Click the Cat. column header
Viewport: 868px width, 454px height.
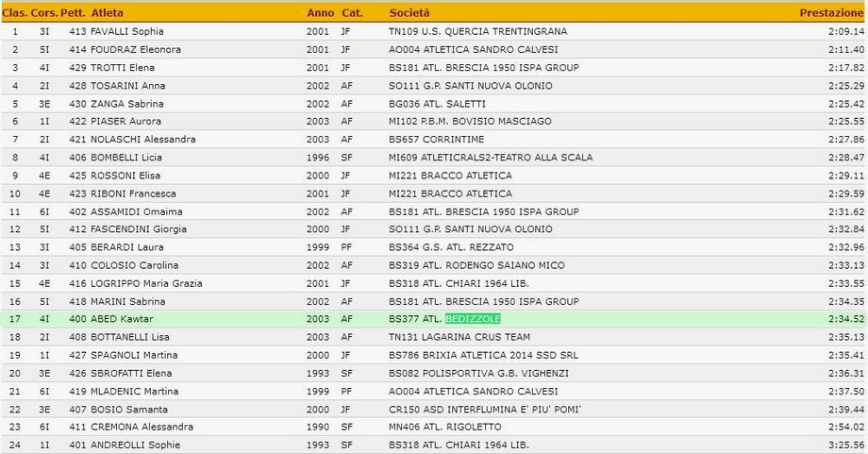click(352, 12)
